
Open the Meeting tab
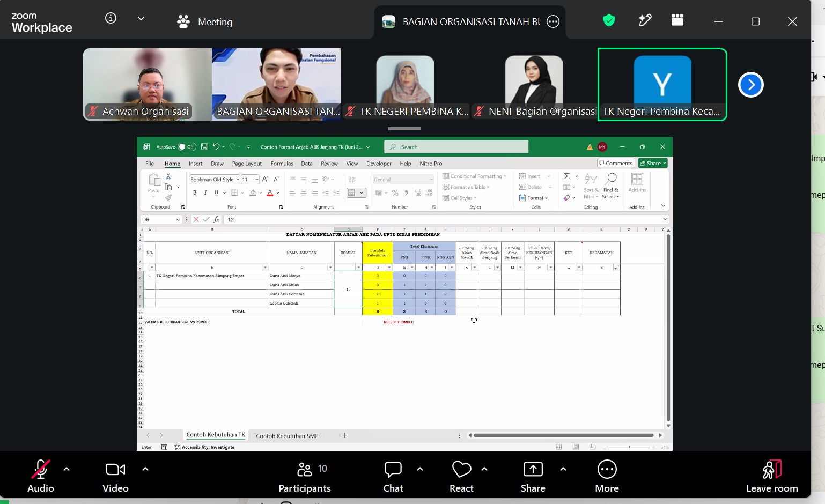[x=205, y=21]
